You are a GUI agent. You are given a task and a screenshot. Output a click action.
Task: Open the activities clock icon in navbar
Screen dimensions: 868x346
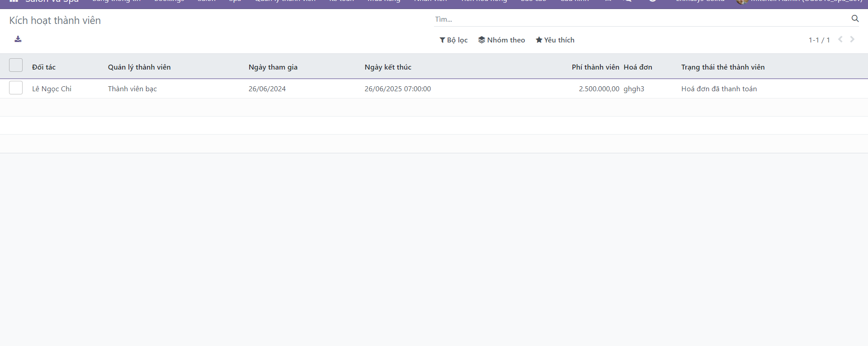tap(652, 1)
